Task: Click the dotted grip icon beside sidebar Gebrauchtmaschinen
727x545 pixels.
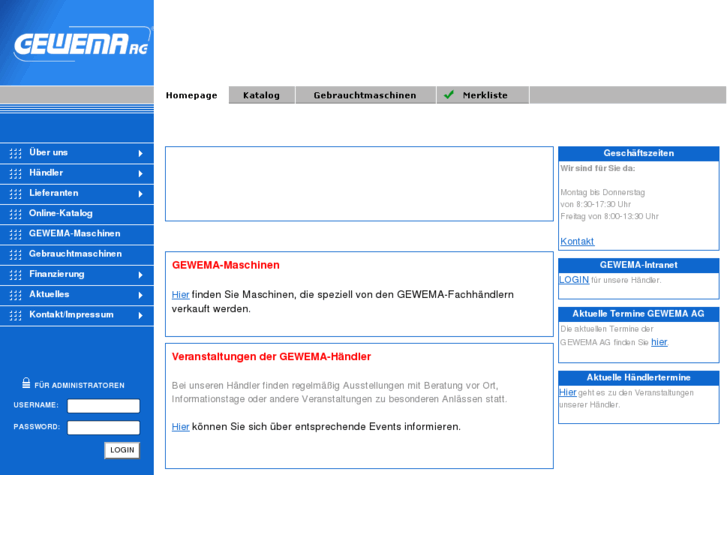Action: click(x=15, y=255)
